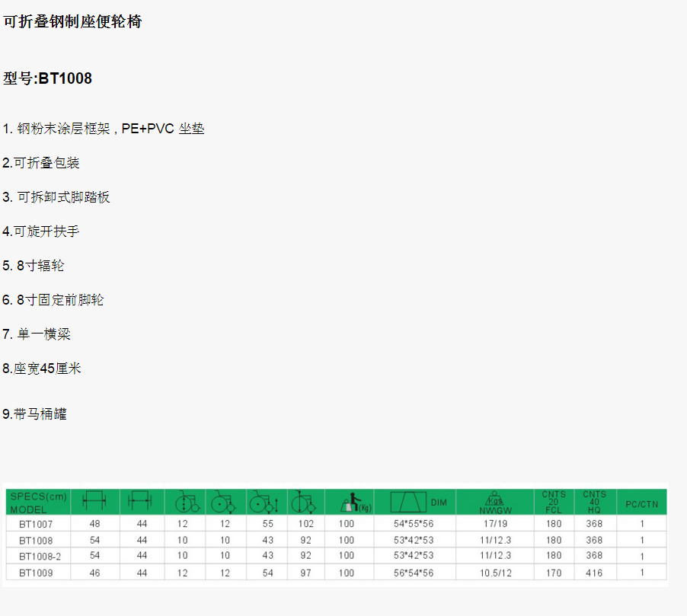The height and width of the screenshot is (616, 687).
Task: Click the seat height wheelchair icon with arrow
Action: [264, 501]
